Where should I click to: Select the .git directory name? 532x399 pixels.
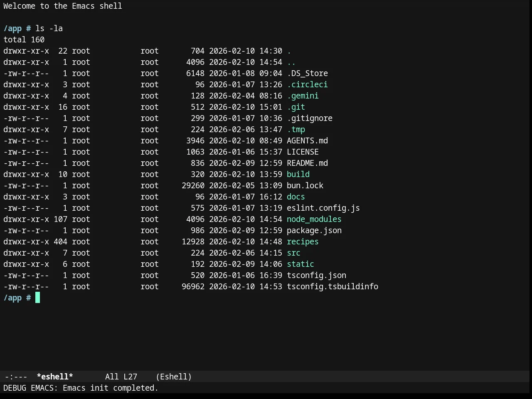click(x=296, y=107)
